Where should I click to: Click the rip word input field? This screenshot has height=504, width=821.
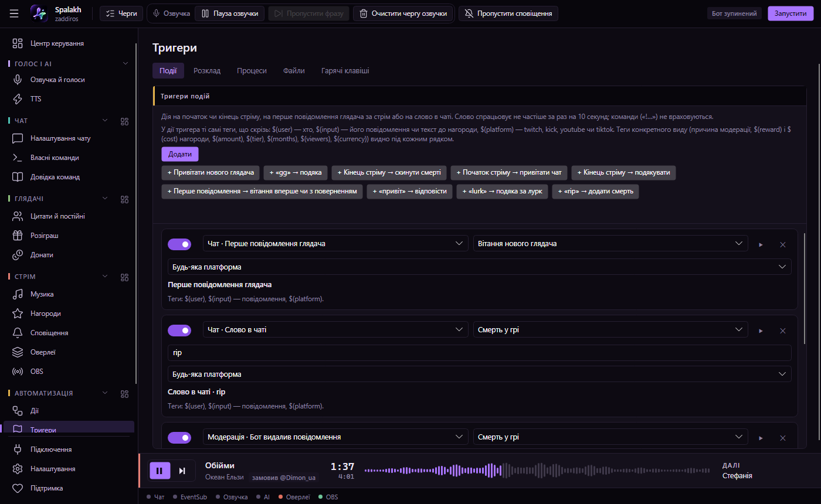[x=479, y=353]
